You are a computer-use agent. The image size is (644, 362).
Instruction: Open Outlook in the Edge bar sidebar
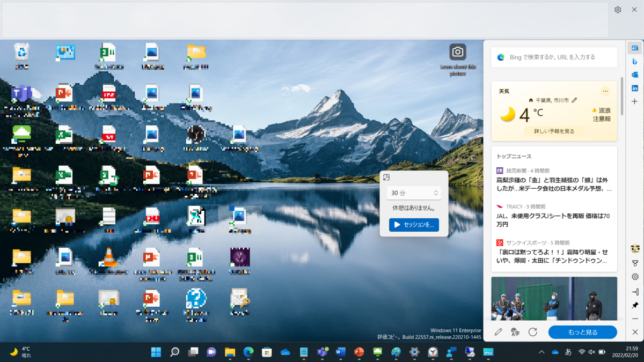pyautogui.click(x=635, y=75)
